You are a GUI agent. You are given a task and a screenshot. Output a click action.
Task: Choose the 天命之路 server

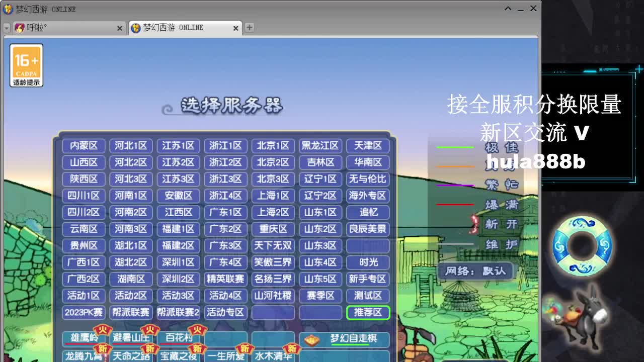point(131,356)
